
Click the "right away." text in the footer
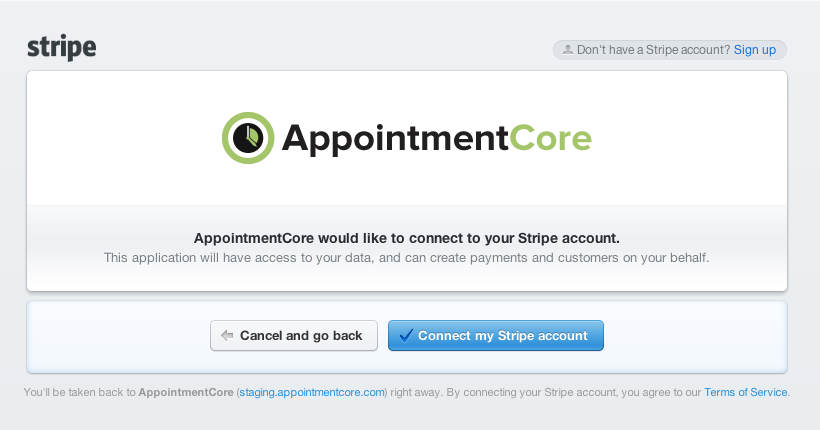416,392
